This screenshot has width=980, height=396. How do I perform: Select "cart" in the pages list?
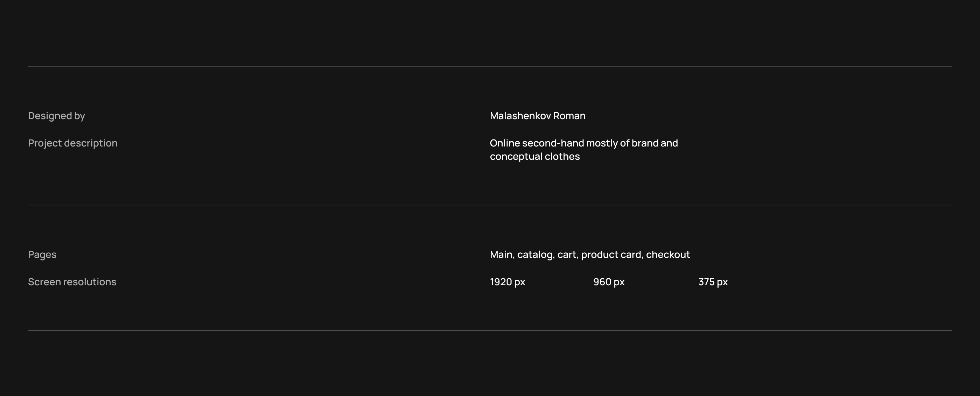pos(566,254)
